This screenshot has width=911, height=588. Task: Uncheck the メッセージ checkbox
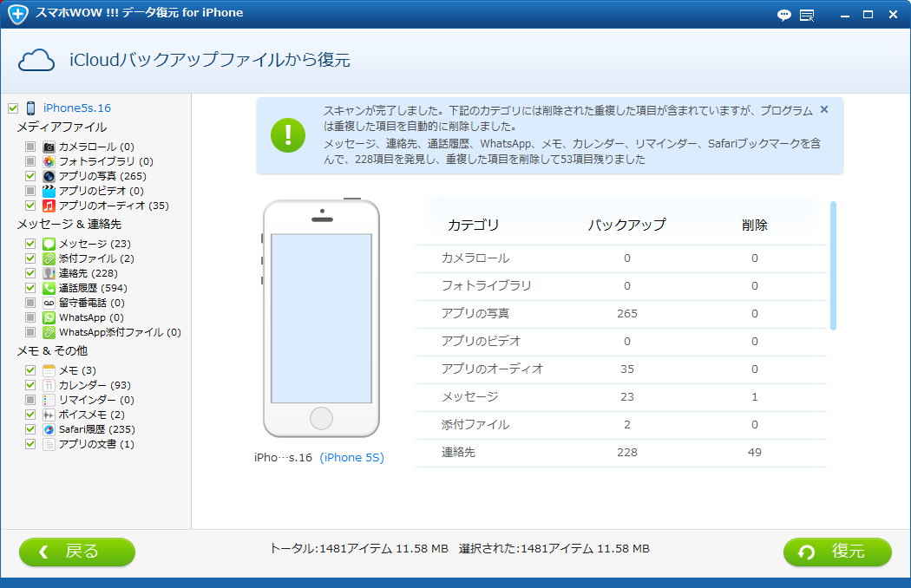tap(32, 244)
